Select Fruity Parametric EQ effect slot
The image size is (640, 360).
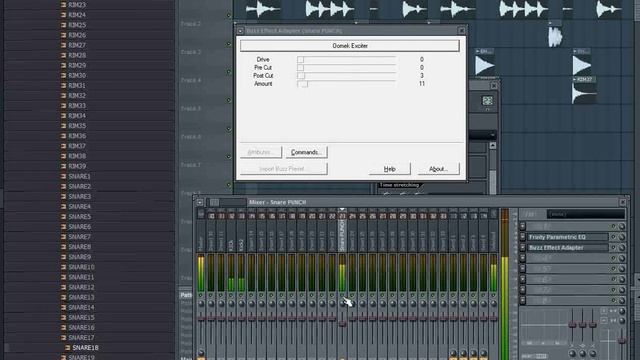point(568,237)
